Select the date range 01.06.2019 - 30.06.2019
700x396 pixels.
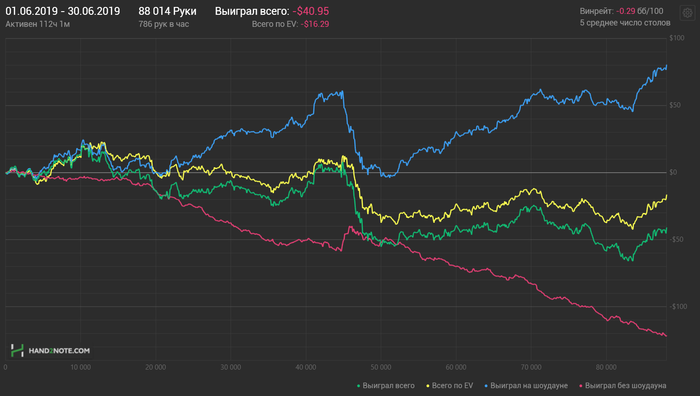pos(62,11)
